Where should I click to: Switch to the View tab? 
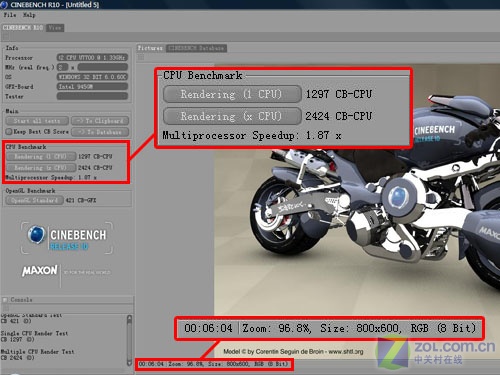point(55,28)
